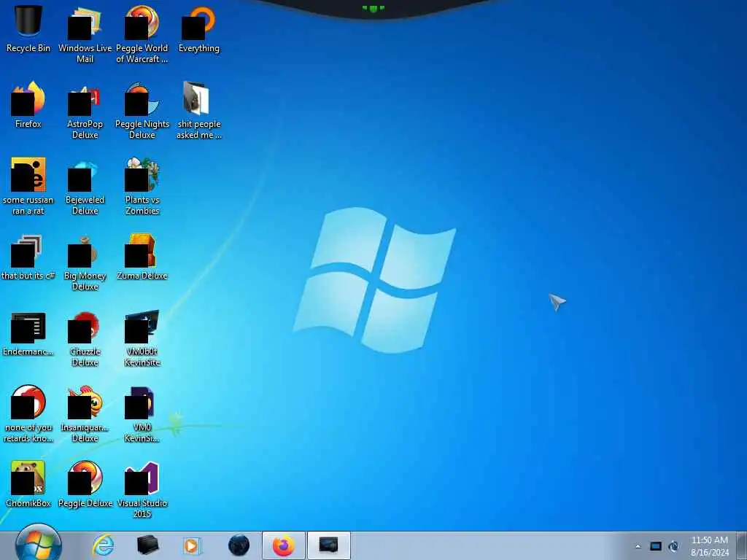The width and height of the screenshot is (747, 560).
Task: Open Big Money Deluxe shortcut
Action: (x=85, y=262)
